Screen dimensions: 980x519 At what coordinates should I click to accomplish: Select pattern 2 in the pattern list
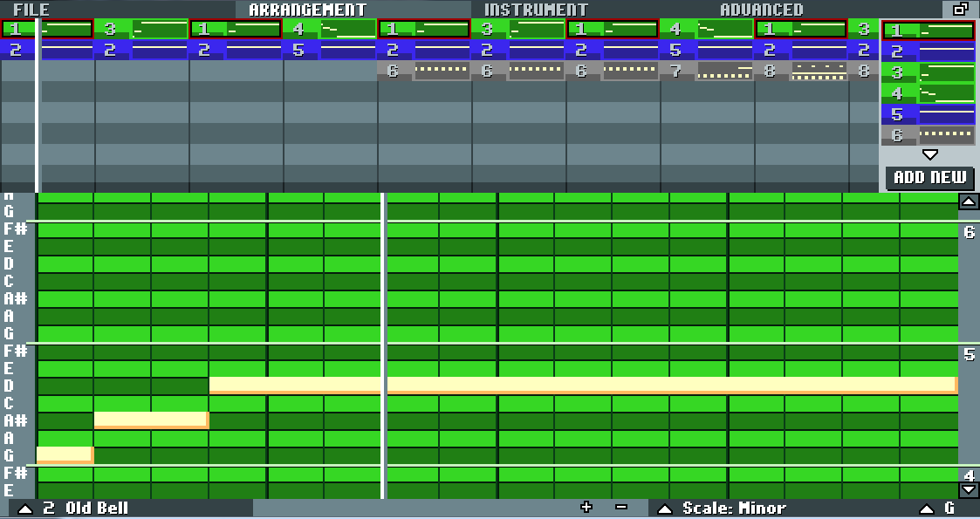[929, 51]
